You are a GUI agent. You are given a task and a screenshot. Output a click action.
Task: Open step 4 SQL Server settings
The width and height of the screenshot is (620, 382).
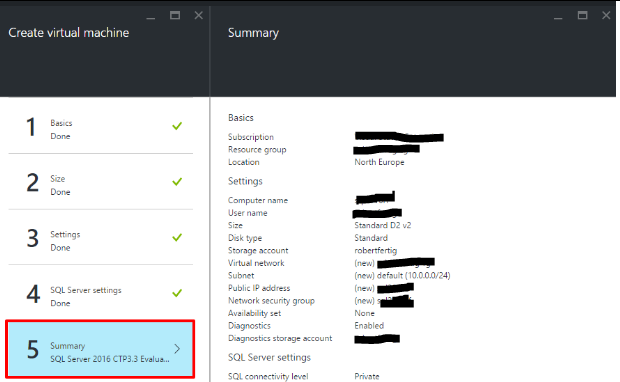click(x=100, y=293)
